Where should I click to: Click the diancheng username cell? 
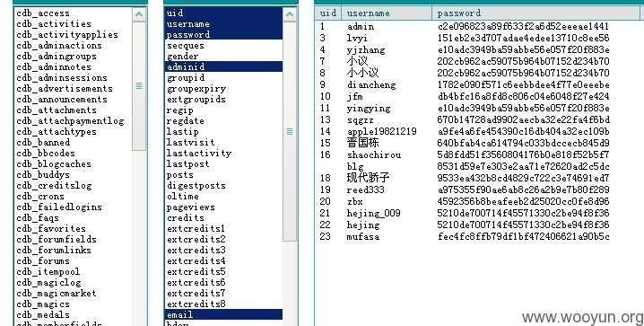[371, 85]
